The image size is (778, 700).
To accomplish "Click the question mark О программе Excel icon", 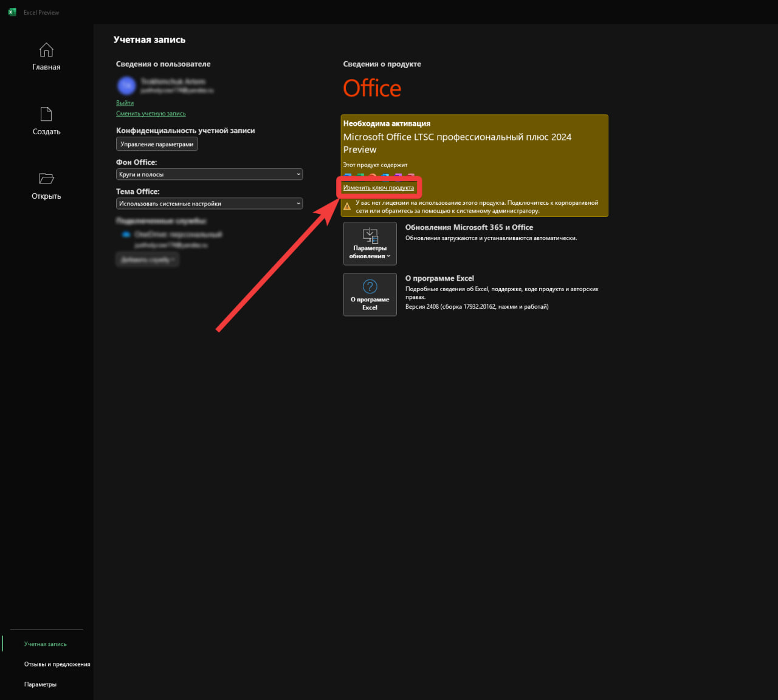I will [x=370, y=286].
